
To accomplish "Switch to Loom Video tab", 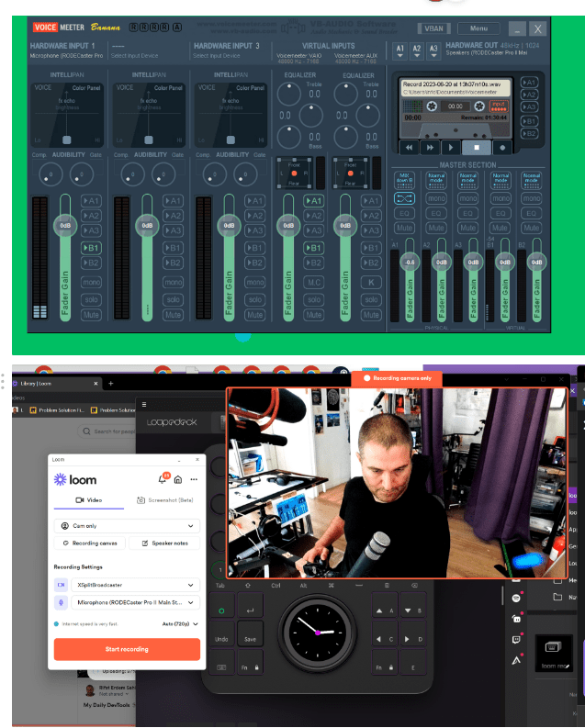I will (89, 500).
